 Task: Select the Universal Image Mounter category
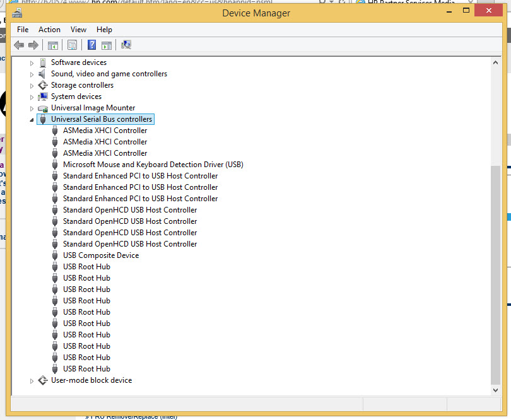(93, 108)
